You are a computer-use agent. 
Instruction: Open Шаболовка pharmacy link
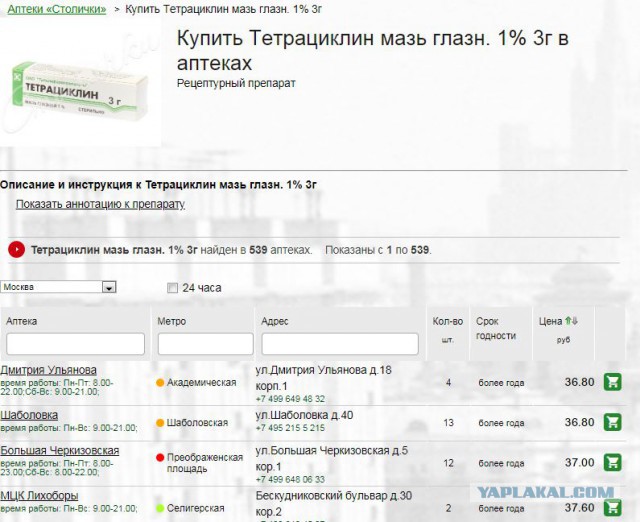[29, 415]
